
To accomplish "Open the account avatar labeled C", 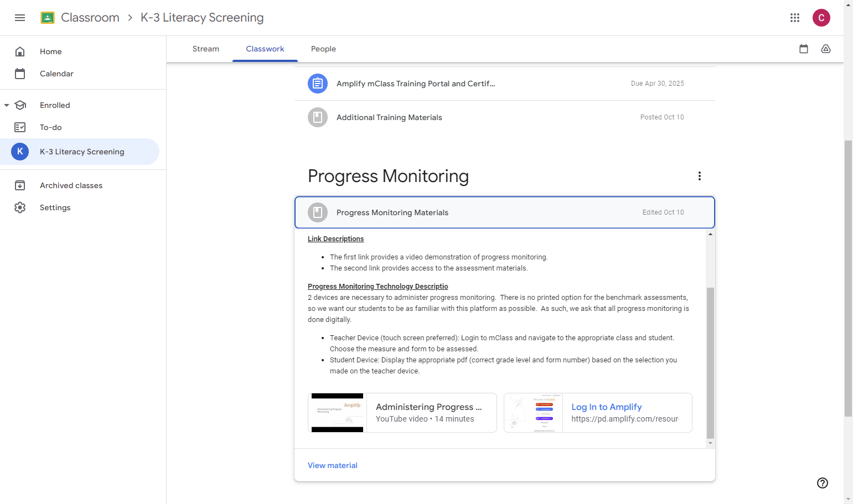I will [821, 18].
